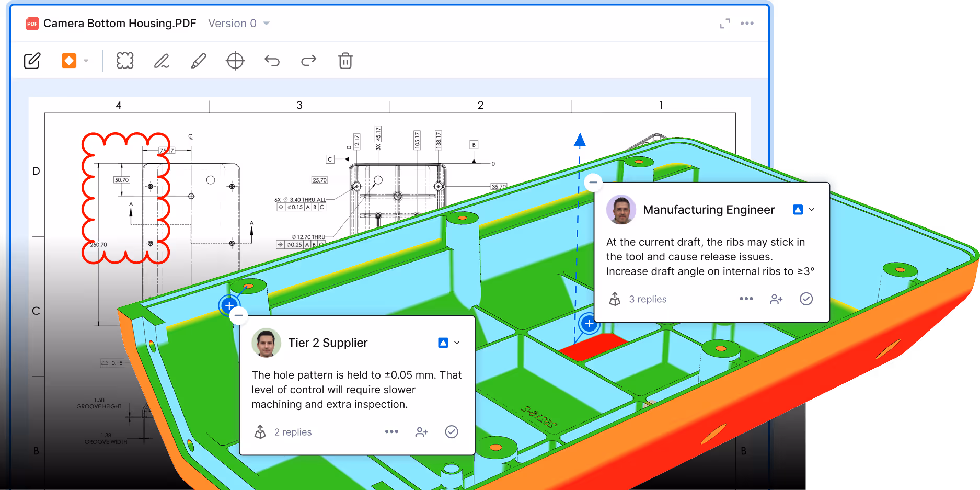The height and width of the screenshot is (490, 980).
Task: Click the red highlighted rib face
Action: [x=593, y=347]
